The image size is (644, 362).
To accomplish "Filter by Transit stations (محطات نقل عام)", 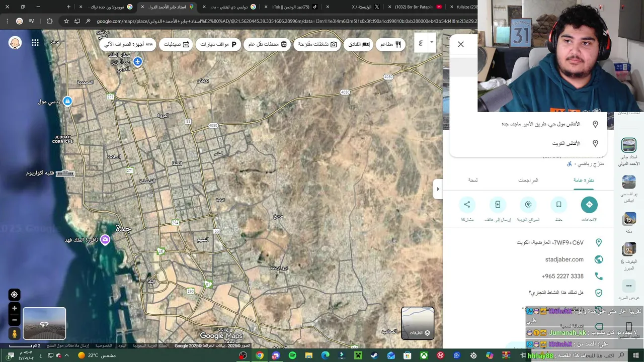I will tap(267, 44).
